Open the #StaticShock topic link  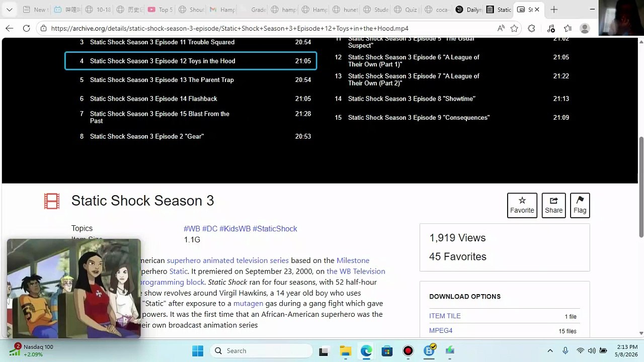(x=275, y=229)
